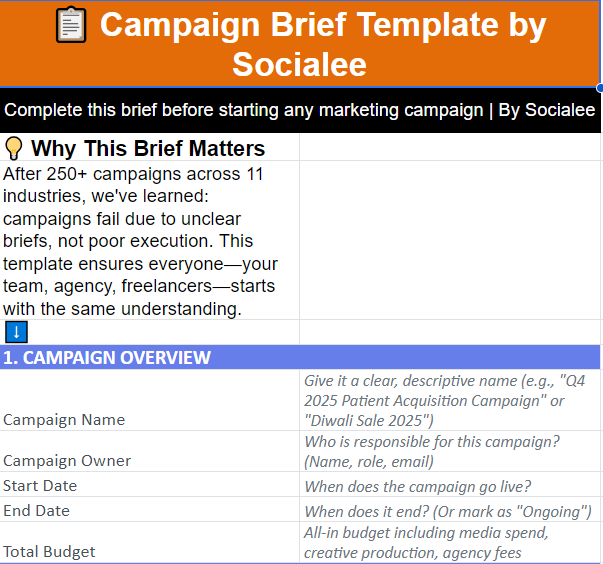Click the Who is responsible input cell

pos(450,451)
